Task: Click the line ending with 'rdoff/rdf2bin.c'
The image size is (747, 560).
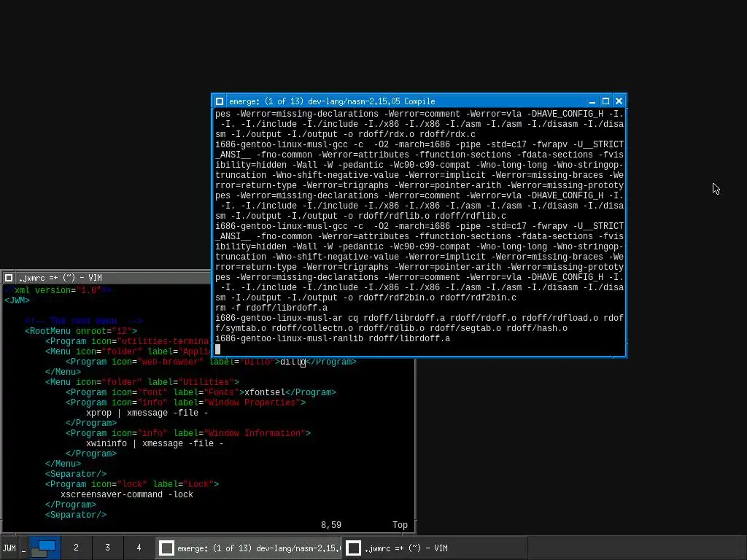Action: point(366,297)
